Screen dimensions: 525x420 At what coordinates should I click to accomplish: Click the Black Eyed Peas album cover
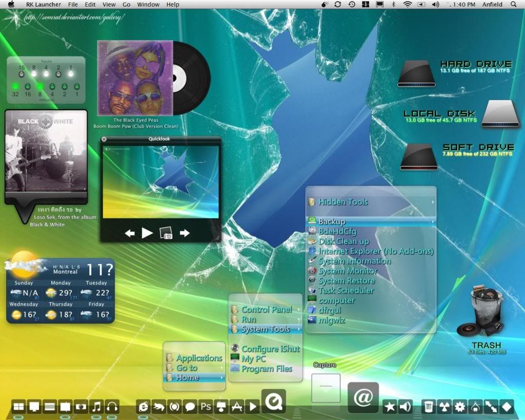pos(135,78)
